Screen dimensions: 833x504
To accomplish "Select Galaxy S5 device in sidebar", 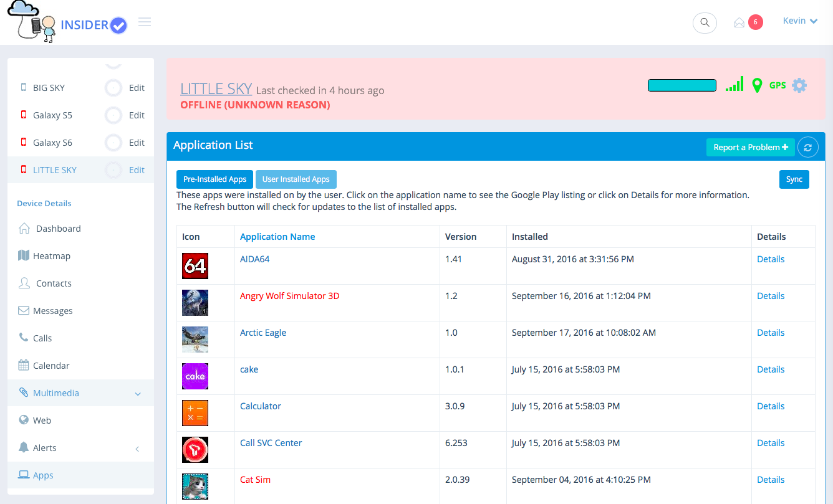I will point(52,115).
